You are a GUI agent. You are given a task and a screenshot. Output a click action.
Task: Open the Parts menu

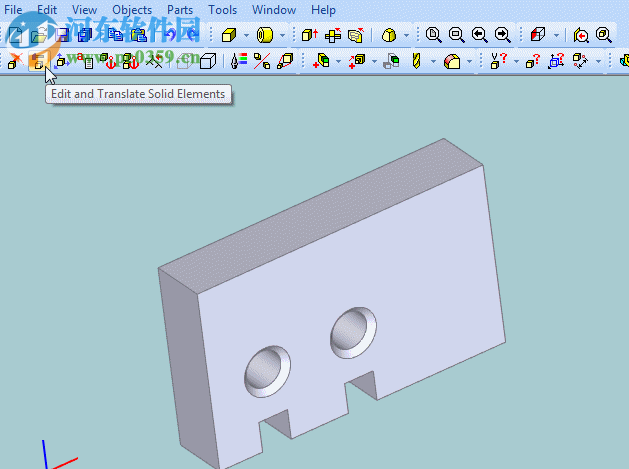point(180,10)
